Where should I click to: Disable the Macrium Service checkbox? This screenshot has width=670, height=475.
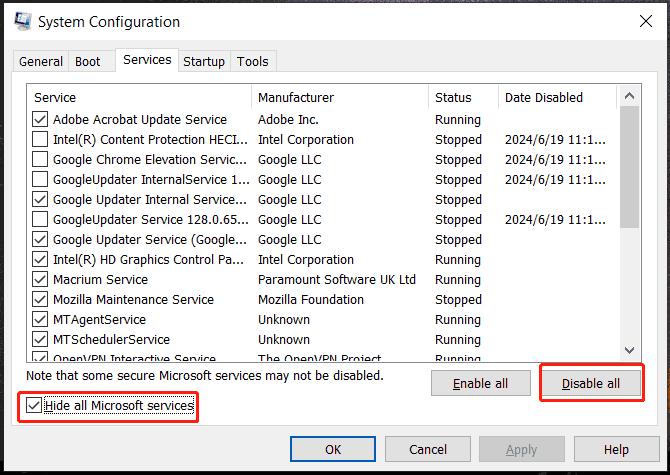tap(40, 279)
